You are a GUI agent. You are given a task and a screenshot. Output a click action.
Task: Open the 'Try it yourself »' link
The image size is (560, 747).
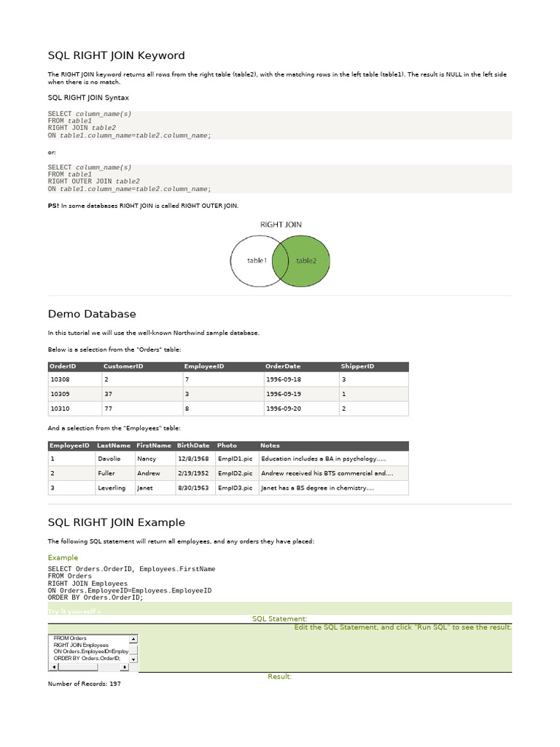tap(74, 611)
